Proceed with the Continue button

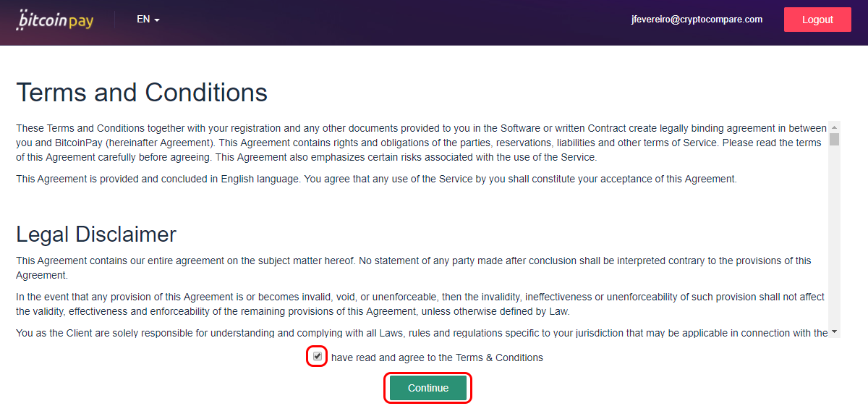point(428,388)
